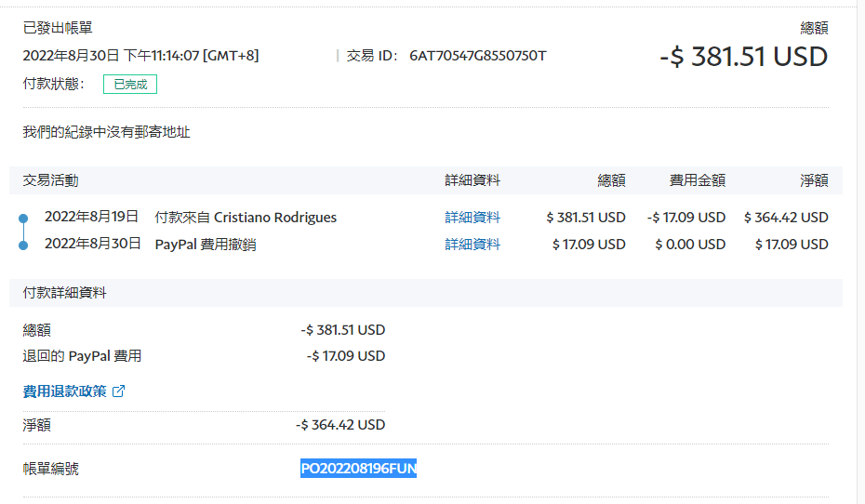The height and width of the screenshot is (504, 865).
Task: Click the 付款詳細資料 section header
Action: click(x=64, y=293)
